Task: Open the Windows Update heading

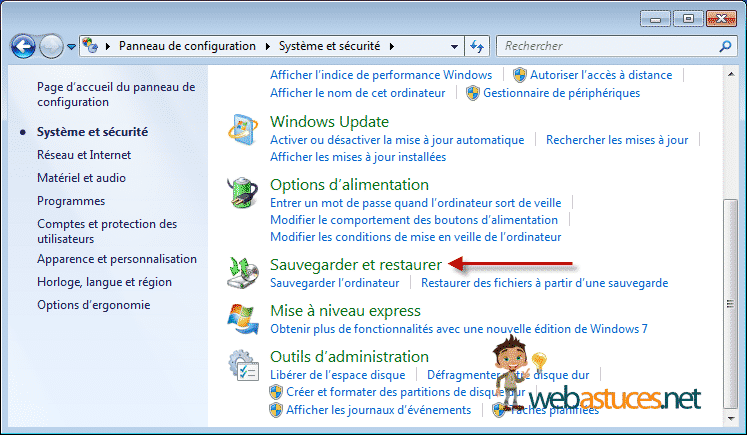Action: point(329,121)
